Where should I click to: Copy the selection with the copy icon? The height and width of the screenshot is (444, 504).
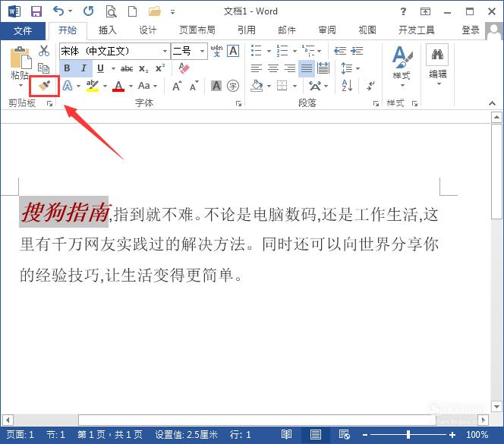point(43,68)
